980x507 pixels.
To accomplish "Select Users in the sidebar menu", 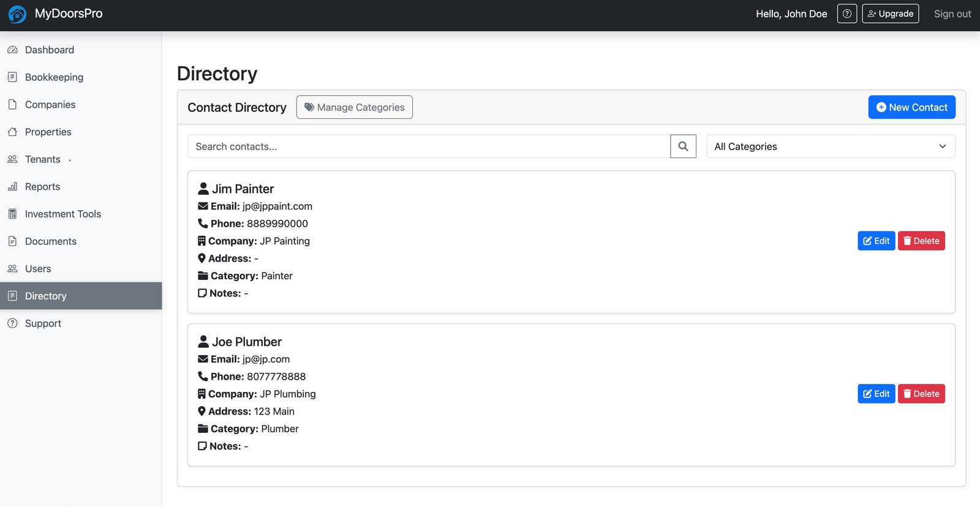I will (38, 269).
